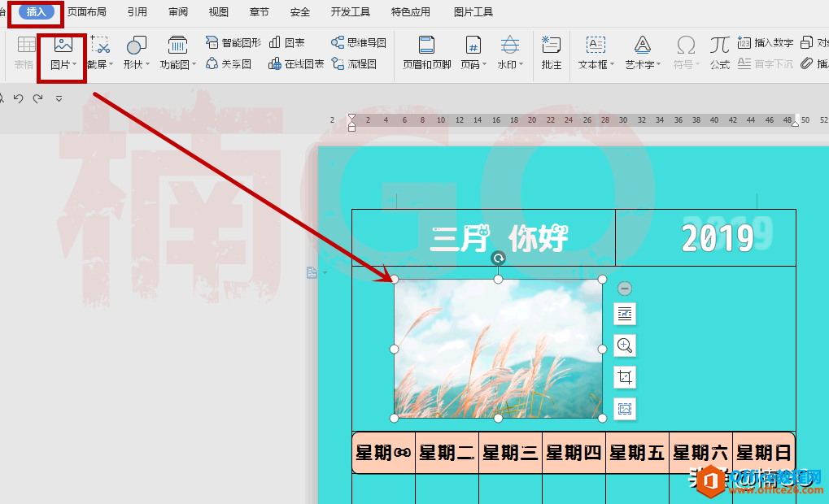Viewport: 829px width, 504px height.
Task: Open the 开发工具 tab
Action: tap(351, 12)
